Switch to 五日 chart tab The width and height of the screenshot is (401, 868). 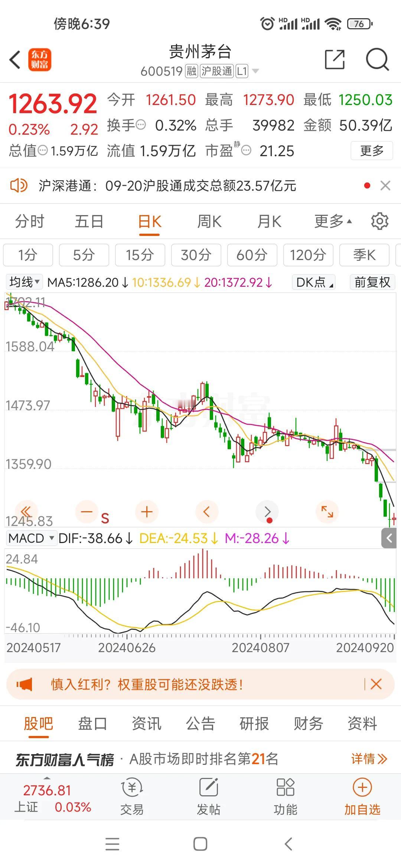(x=89, y=221)
